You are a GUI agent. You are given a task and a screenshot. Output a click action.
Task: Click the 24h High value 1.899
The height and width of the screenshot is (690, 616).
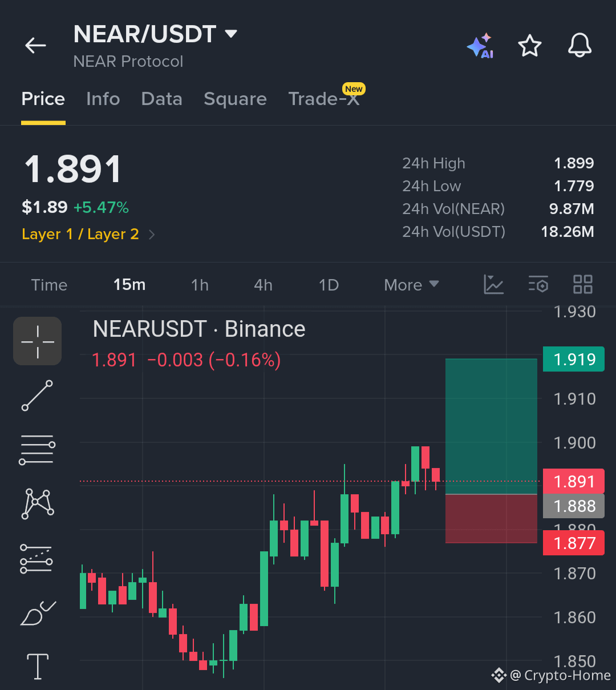point(574,163)
